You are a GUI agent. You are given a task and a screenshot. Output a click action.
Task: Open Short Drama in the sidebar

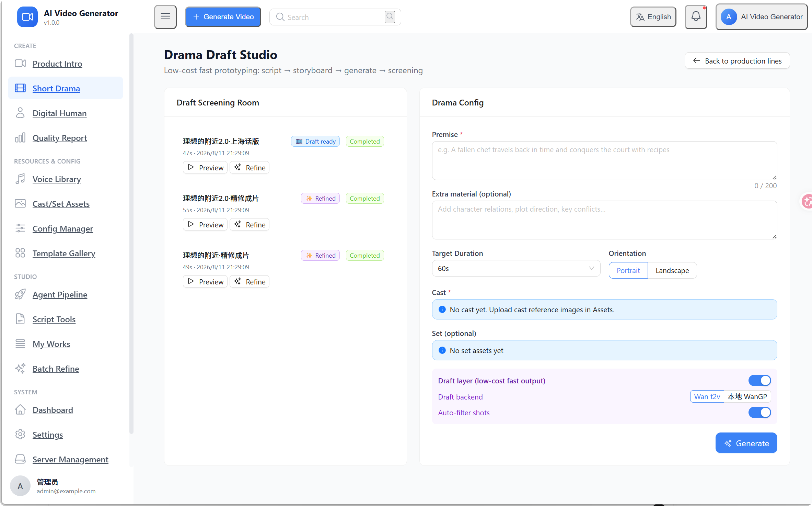(66, 88)
